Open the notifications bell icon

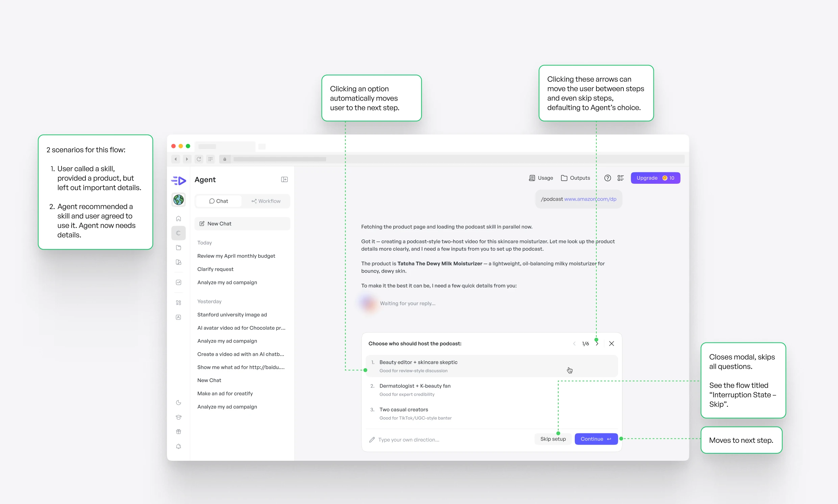[x=179, y=446]
